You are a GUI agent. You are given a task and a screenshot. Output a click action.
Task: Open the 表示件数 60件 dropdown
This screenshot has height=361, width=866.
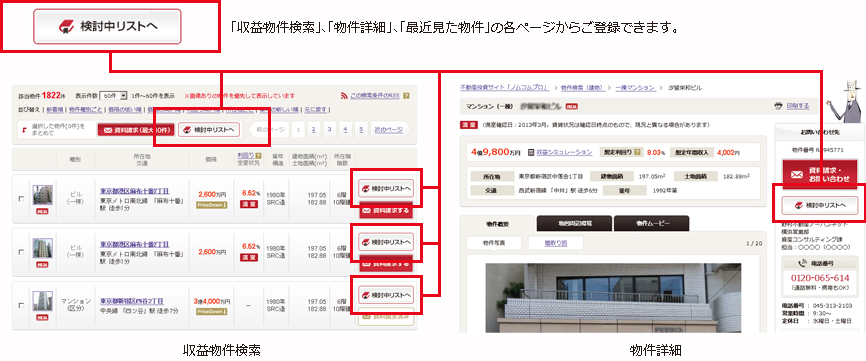pos(113,95)
